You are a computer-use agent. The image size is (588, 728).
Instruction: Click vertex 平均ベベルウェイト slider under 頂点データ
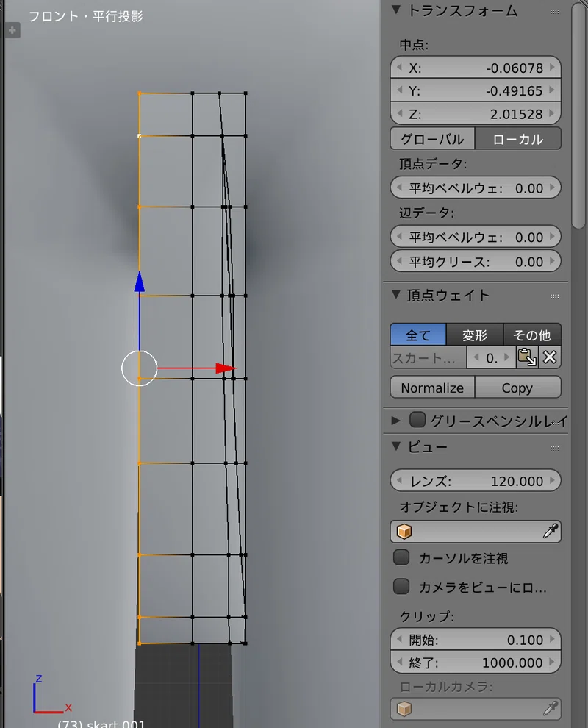(476, 188)
